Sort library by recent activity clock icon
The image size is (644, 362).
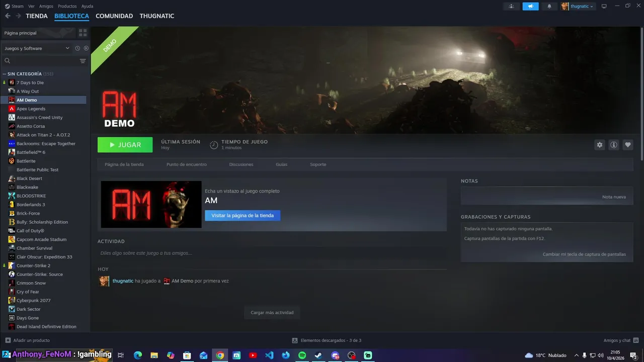pyautogui.click(x=77, y=48)
